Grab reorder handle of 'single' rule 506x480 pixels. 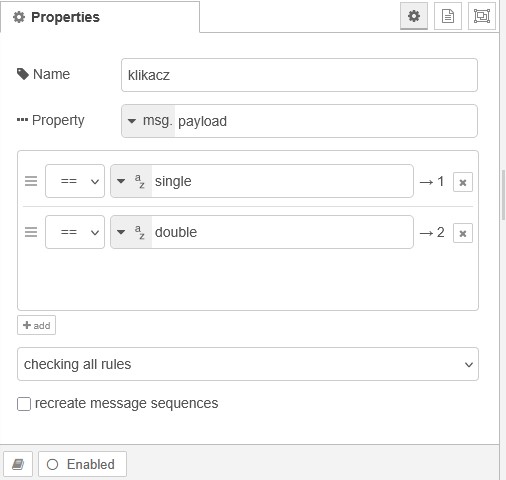pyautogui.click(x=31, y=181)
